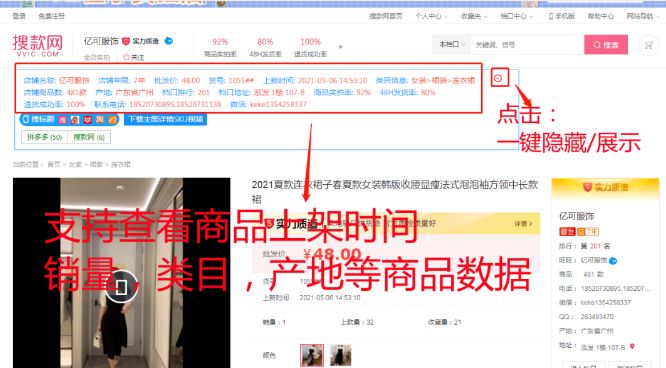Image resolution: width=666 pixels, height=368 pixels.
Task: Play the product video circle button
Action: pos(121,286)
